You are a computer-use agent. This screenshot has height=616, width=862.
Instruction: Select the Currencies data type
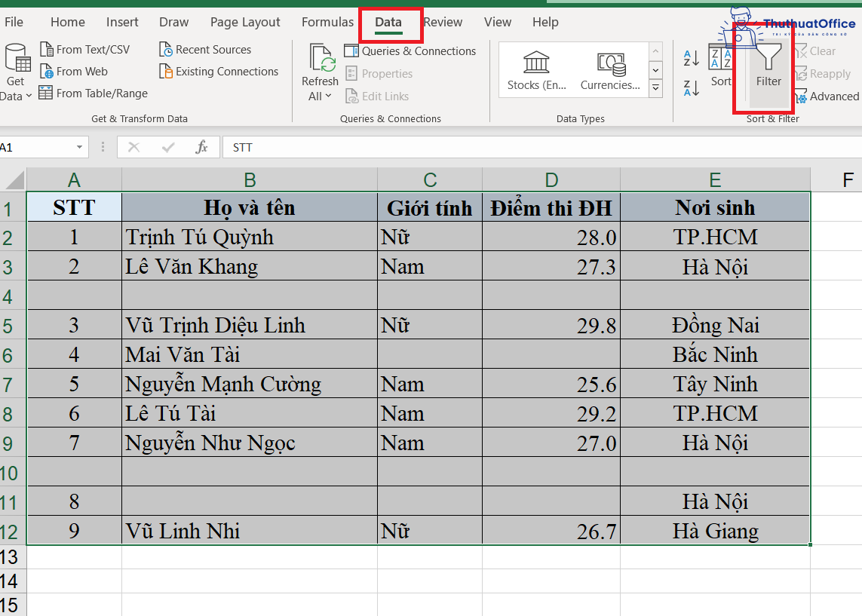point(610,71)
